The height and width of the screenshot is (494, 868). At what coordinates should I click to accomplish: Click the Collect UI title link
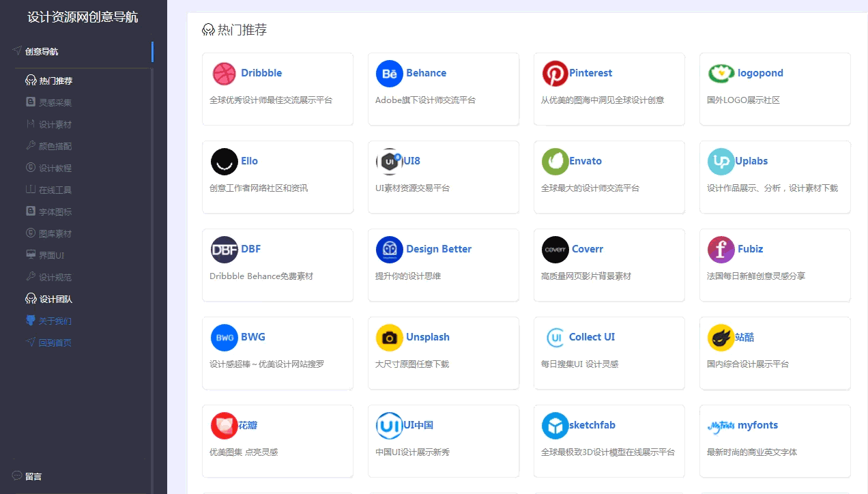pos(592,337)
